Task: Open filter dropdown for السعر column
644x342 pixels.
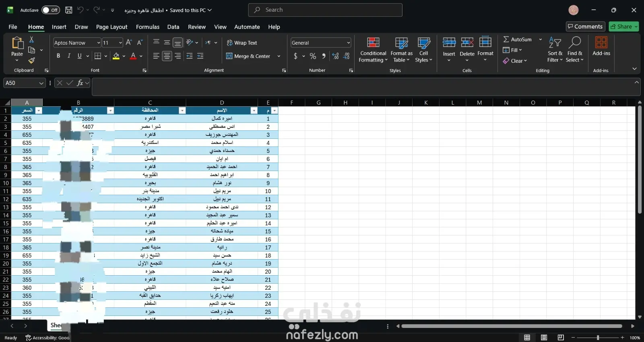Action: 39,111
